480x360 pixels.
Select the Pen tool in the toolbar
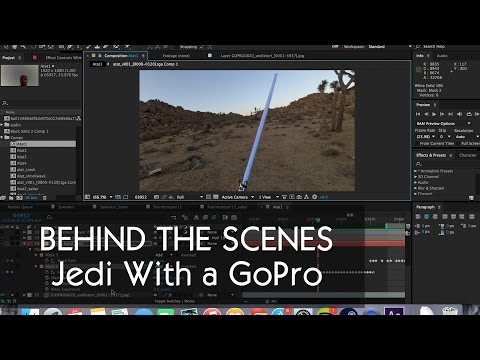point(70,47)
